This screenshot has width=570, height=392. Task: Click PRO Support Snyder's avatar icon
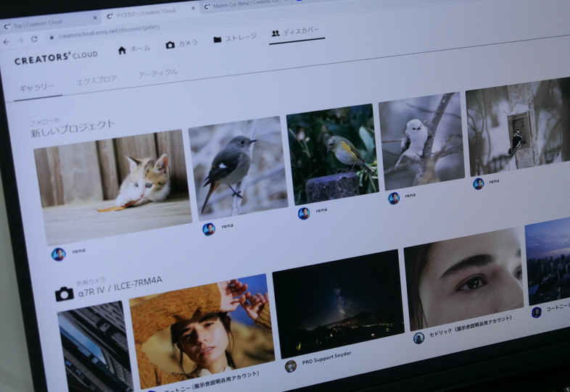(290, 366)
